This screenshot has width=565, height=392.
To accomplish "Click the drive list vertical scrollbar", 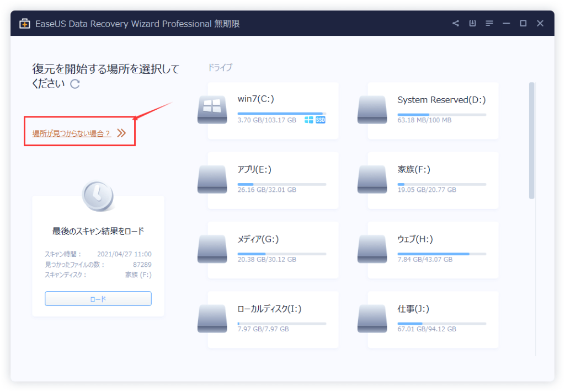I will tap(531, 141).
